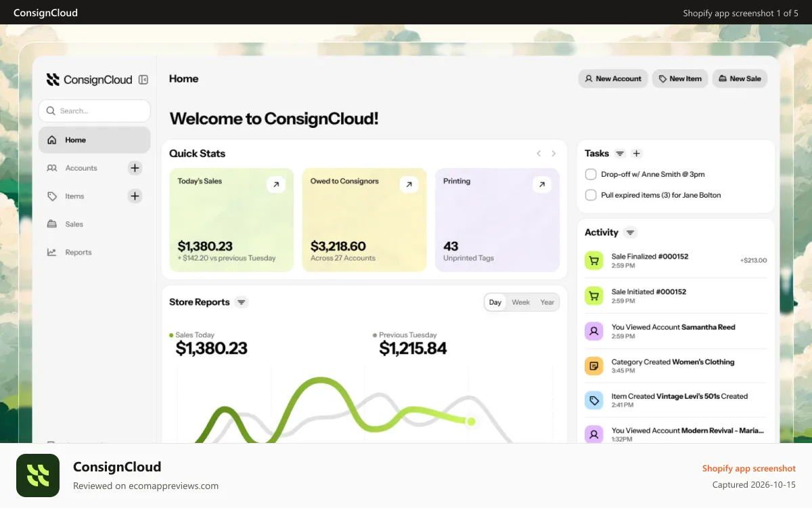Click the ConsignCloud app logo at the bottom
This screenshot has height=508, width=812.
click(38, 475)
